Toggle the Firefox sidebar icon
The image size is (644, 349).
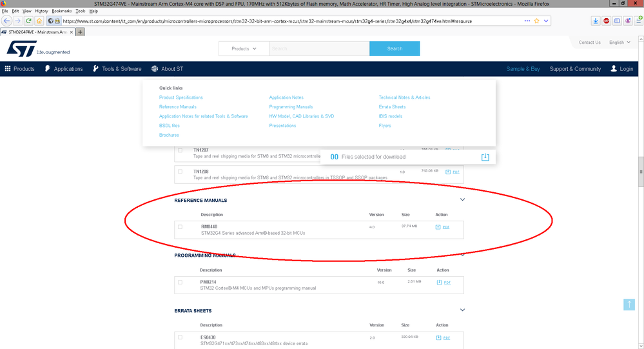click(x=617, y=21)
